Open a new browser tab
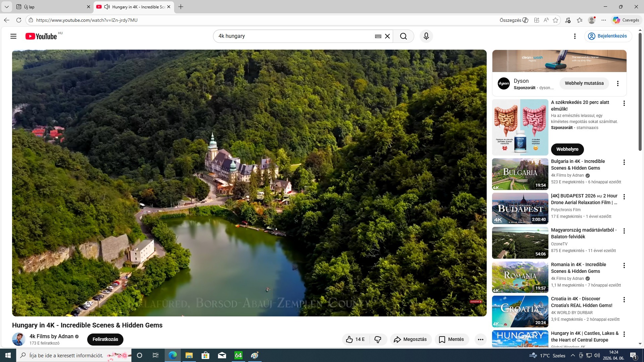 181,7
